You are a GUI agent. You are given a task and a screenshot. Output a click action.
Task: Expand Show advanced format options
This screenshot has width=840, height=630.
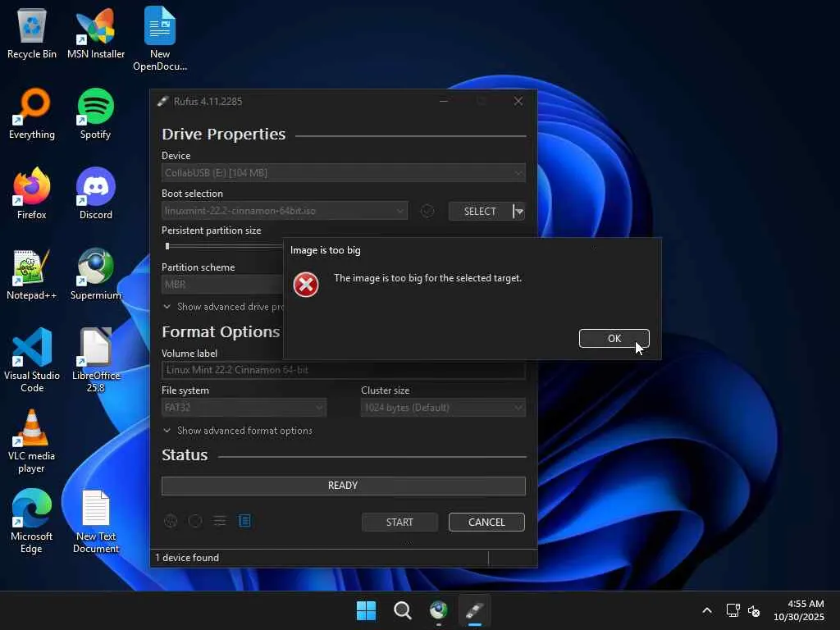237,431
